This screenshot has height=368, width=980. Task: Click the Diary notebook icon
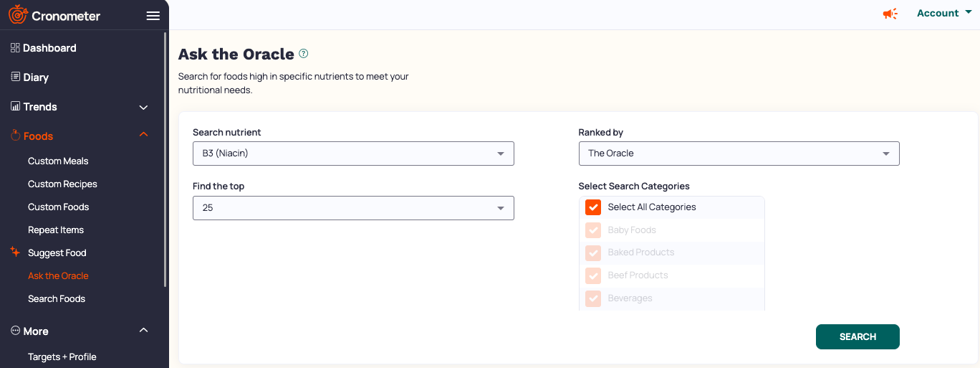pyautogui.click(x=15, y=77)
